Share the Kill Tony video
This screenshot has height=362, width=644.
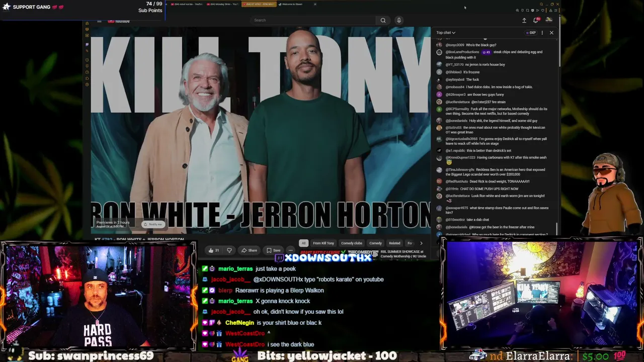click(x=249, y=250)
